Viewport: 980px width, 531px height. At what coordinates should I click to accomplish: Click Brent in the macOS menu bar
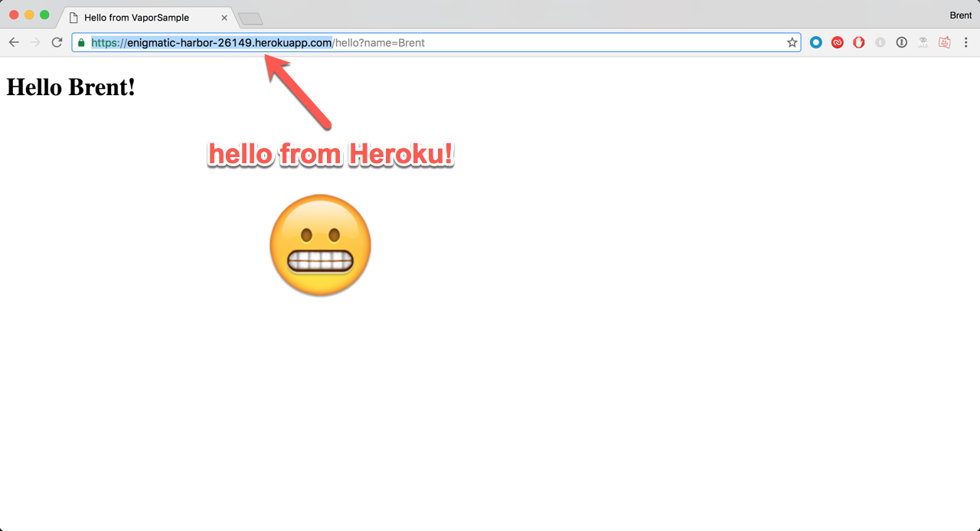(960, 15)
